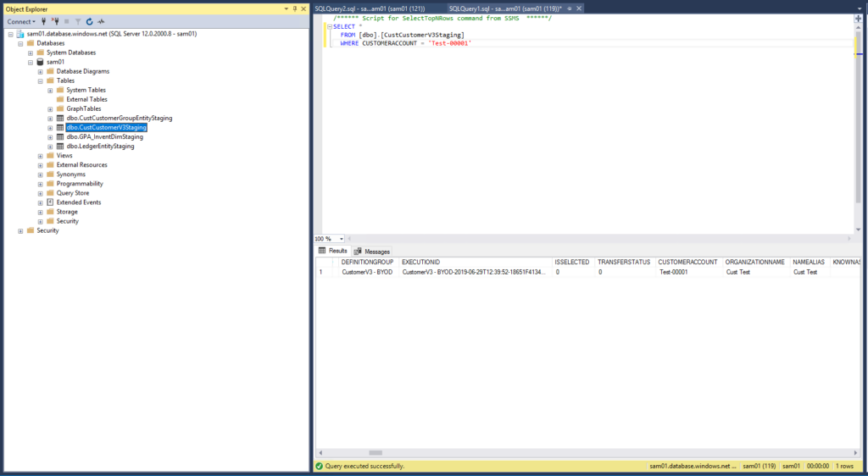Switch to the SQLQuery2.sql tab
The image size is (868, 476).
pyautogui.click(x=370, y=8)
